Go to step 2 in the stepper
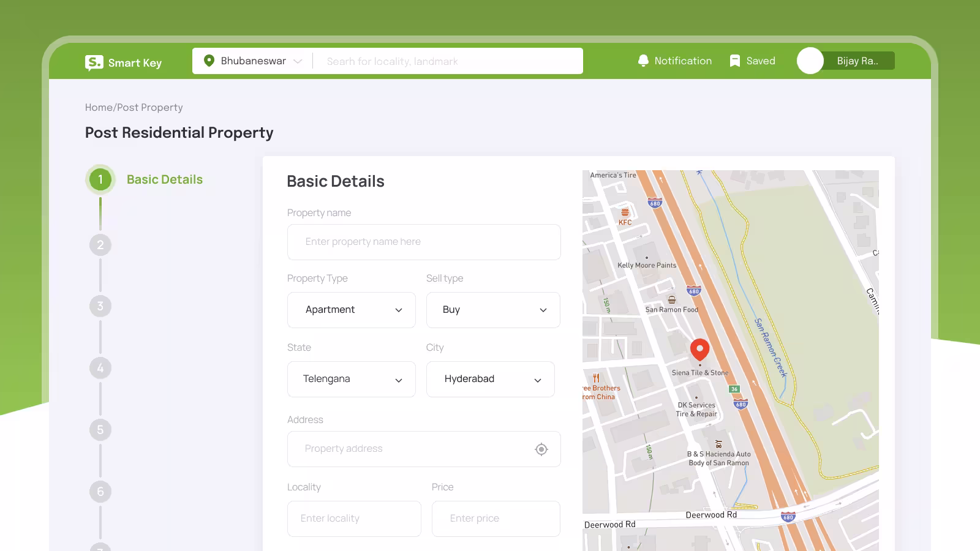 pos(100,245)
